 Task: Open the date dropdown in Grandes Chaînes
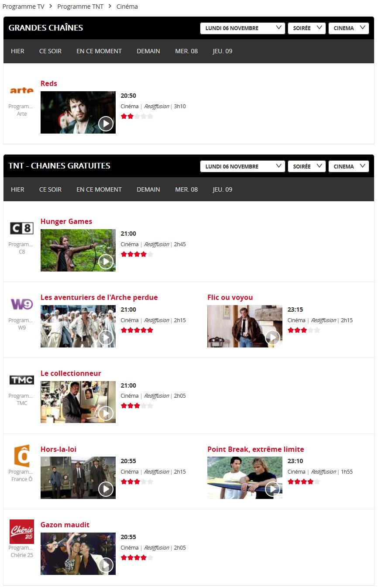click(242, 28)
